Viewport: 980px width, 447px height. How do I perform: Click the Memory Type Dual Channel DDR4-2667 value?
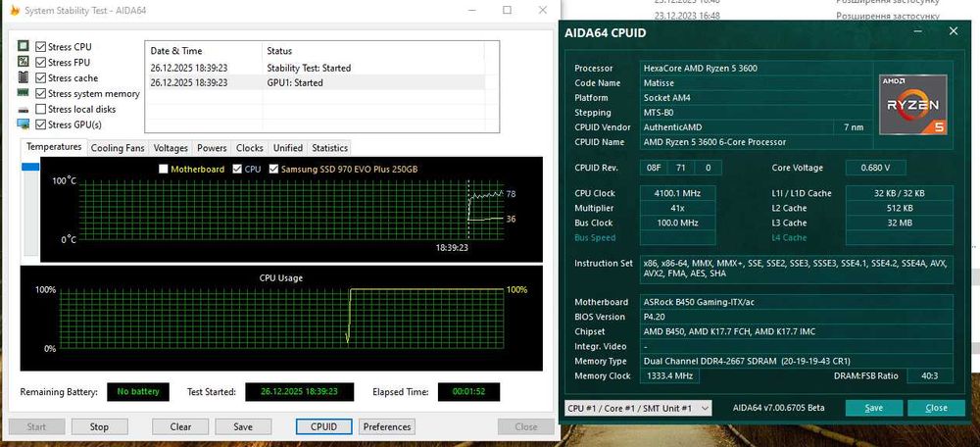tap(797, 361)
